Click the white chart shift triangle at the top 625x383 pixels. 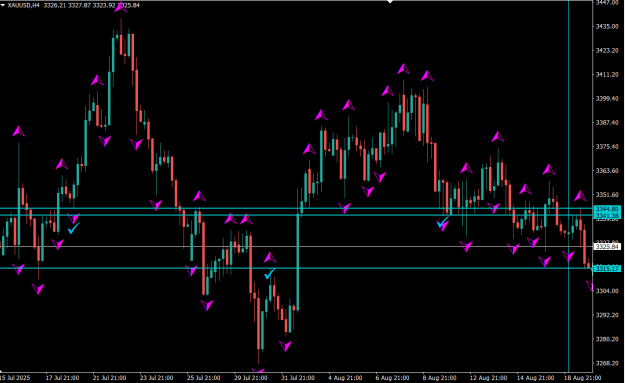click(390, 2)
